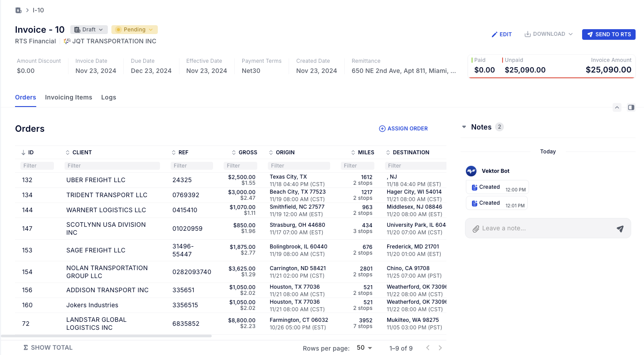The width and height of the screenshot is (644, 355).
Task: Sort orders by MILES column
Action: pyautogui.click(x=354, y=153)
